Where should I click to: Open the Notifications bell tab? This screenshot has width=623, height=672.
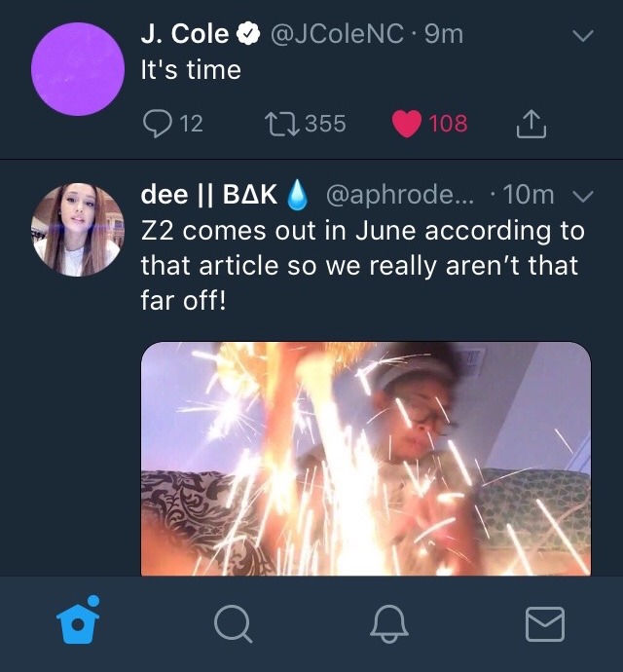(389, 623)
